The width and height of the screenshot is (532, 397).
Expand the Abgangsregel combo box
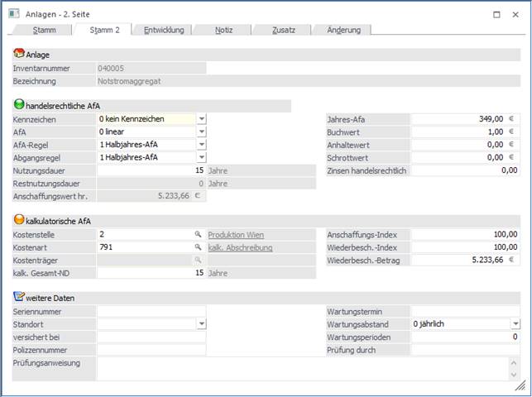click(201, 156)
